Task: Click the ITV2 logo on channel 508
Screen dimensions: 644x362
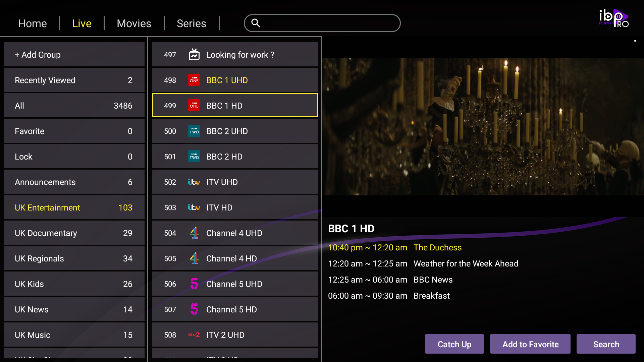Action: point(194,335)
